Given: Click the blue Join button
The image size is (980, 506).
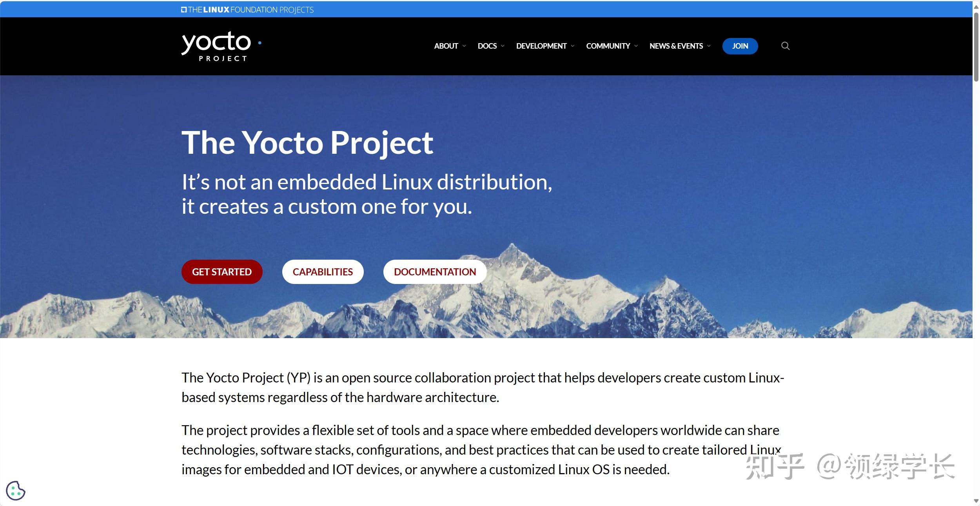Looking at the screenshot, I should (x=740, y=46).
